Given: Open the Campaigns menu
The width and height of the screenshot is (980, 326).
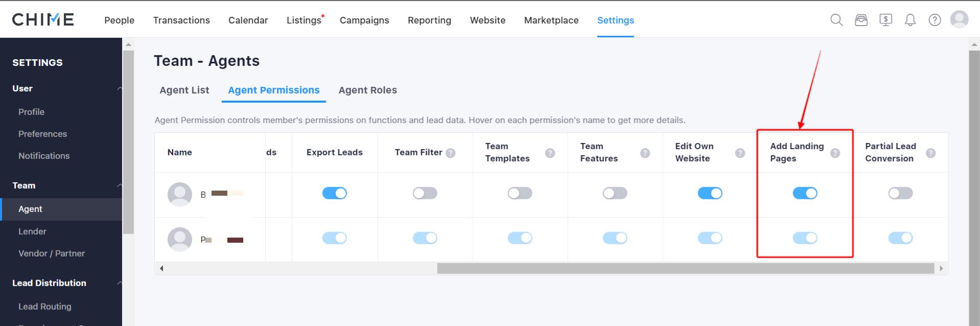Looking at the screenshot, I should [x=364, y=20].
